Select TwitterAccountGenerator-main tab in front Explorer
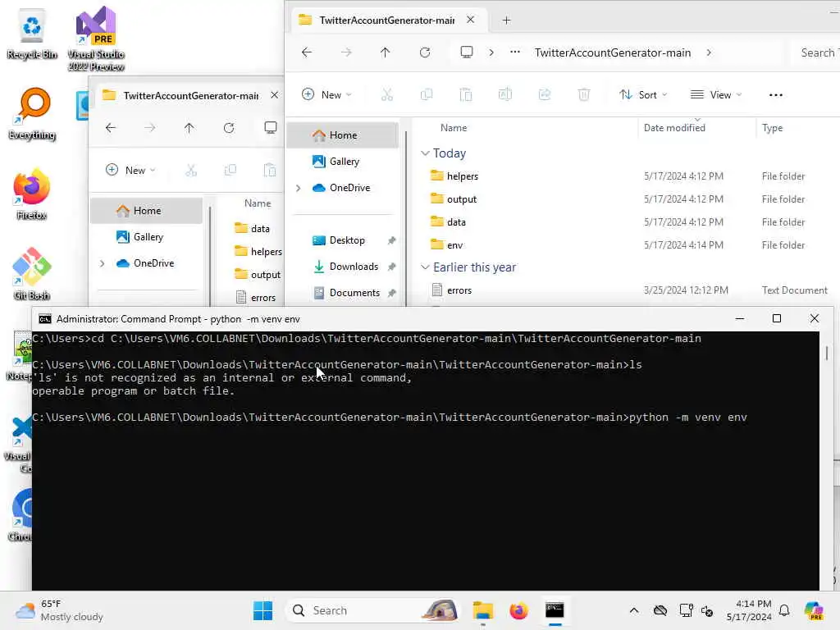This screenshot has height=630, width=840. (386, 21)
